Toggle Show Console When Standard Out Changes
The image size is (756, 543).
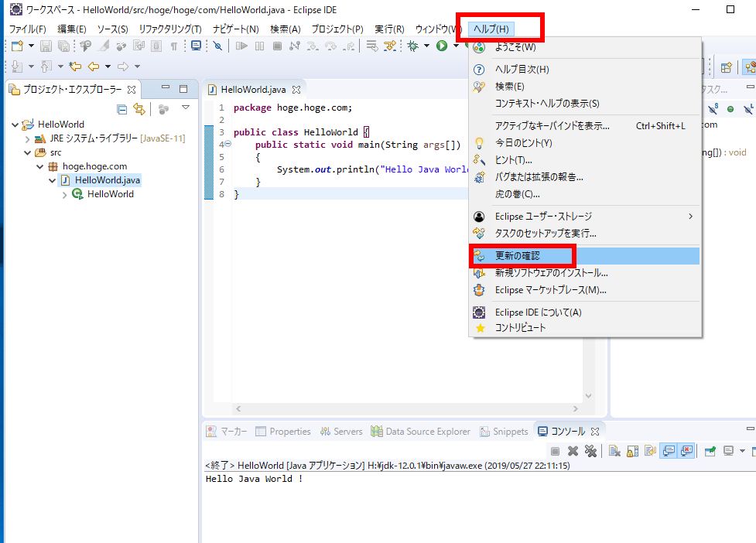coord(669,451)
